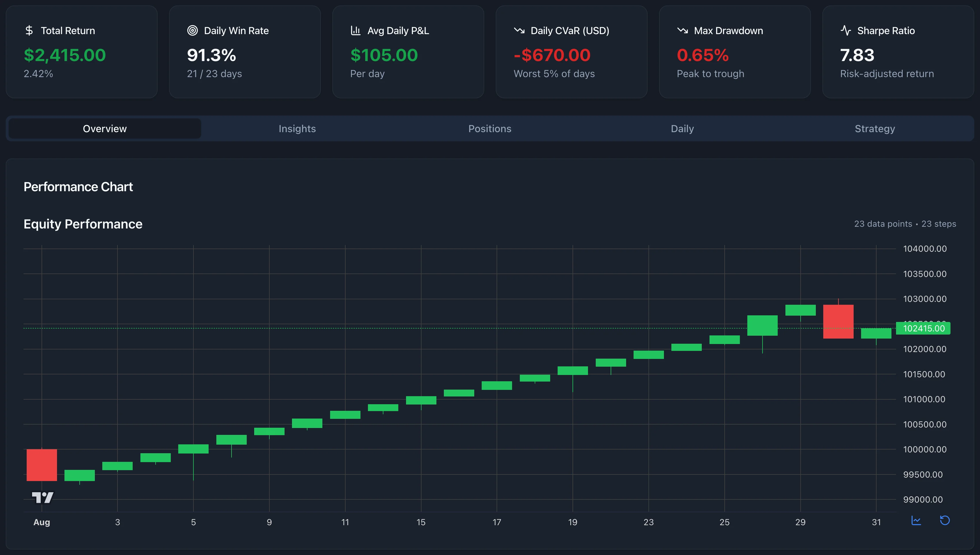The image size is (980, 555).
Task: Go to the Daily tab
Action: [x=682, y=129]
